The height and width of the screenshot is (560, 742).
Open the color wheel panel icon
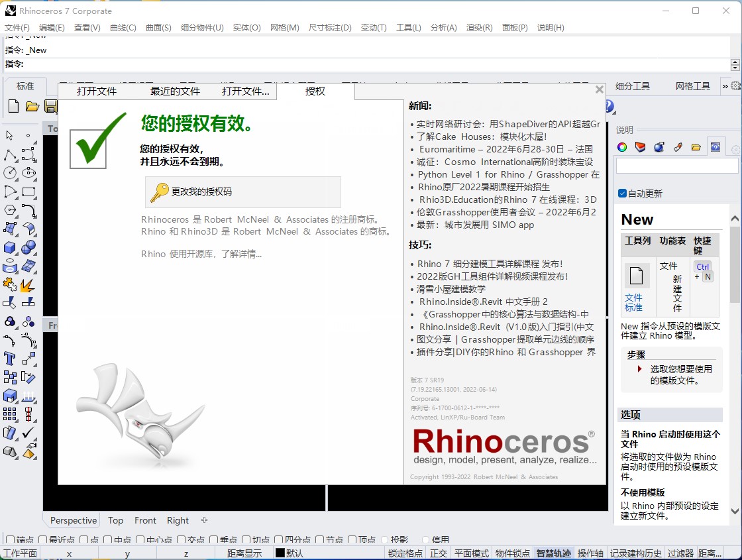[x=622, y=147]
